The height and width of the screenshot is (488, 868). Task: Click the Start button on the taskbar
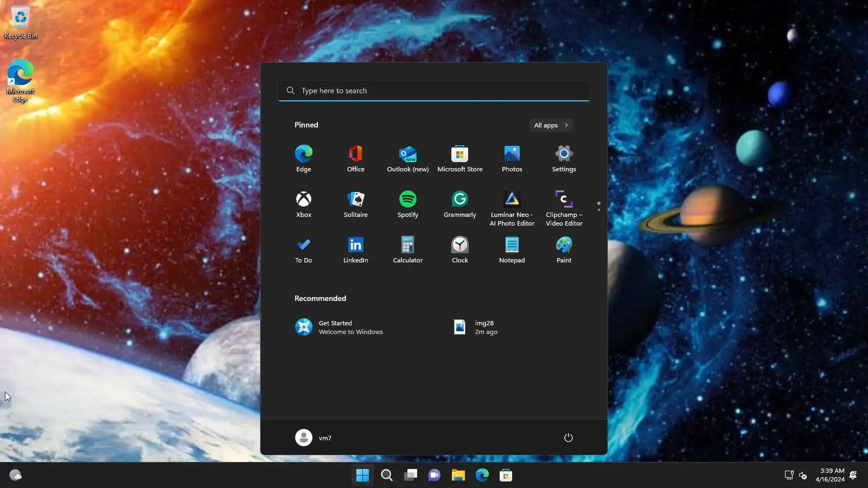click(x=362, y=476)
